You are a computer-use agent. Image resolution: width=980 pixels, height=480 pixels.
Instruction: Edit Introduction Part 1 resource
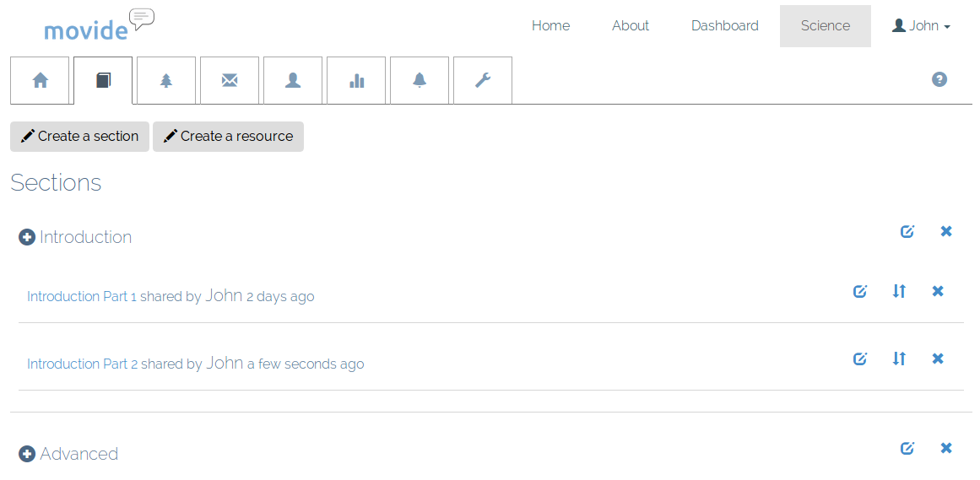click(861, 291)
